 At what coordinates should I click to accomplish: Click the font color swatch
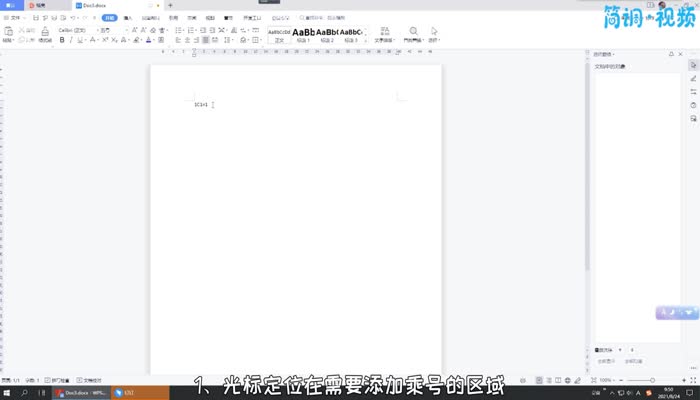pyautogui.click(x=148, y=41)
